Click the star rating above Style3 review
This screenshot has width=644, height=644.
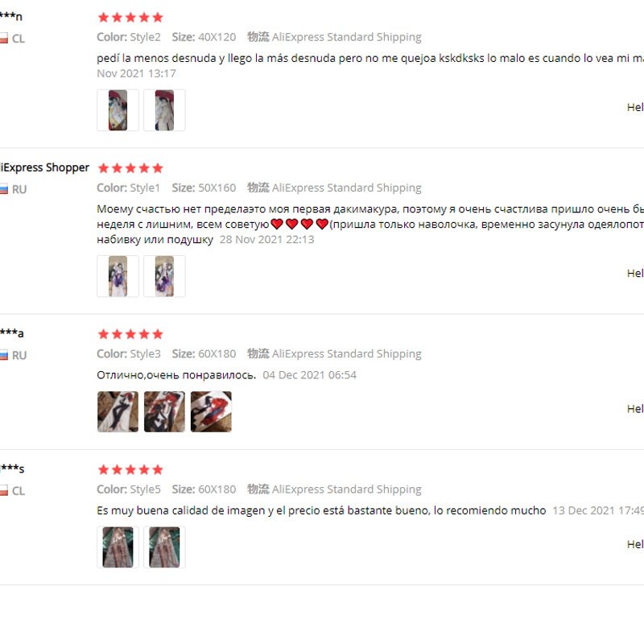pos(130,334)
